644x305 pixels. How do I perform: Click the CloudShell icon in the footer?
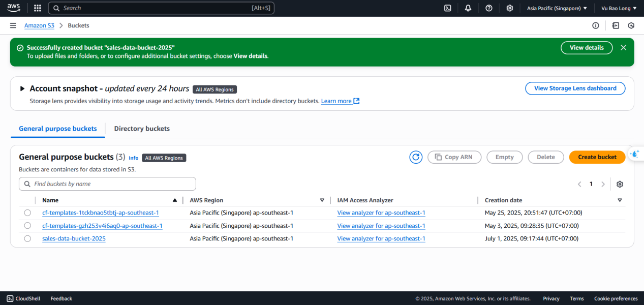(10, 298)
